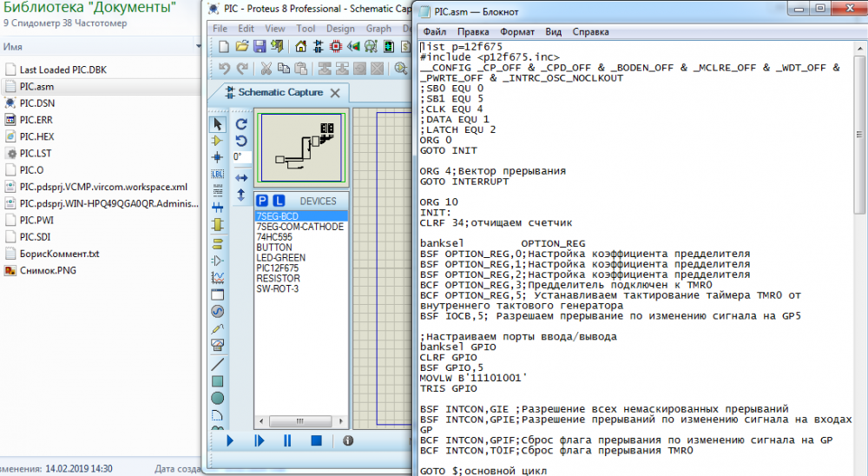Choose the Junction Dot tool

[x=217, y=157]
